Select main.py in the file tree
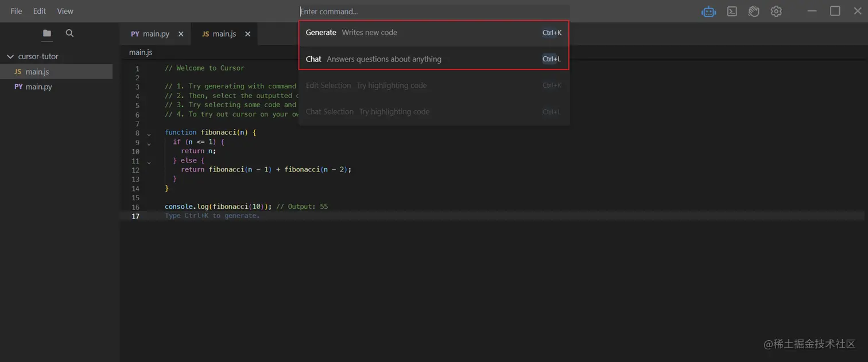This screenshot has width=868, height=362. point(56,87)
